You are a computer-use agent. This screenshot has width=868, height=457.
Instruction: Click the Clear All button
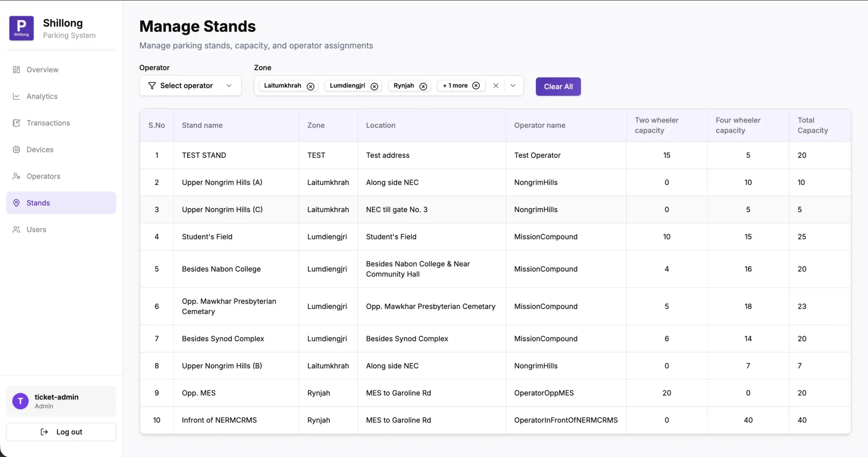tap(558, 87)
